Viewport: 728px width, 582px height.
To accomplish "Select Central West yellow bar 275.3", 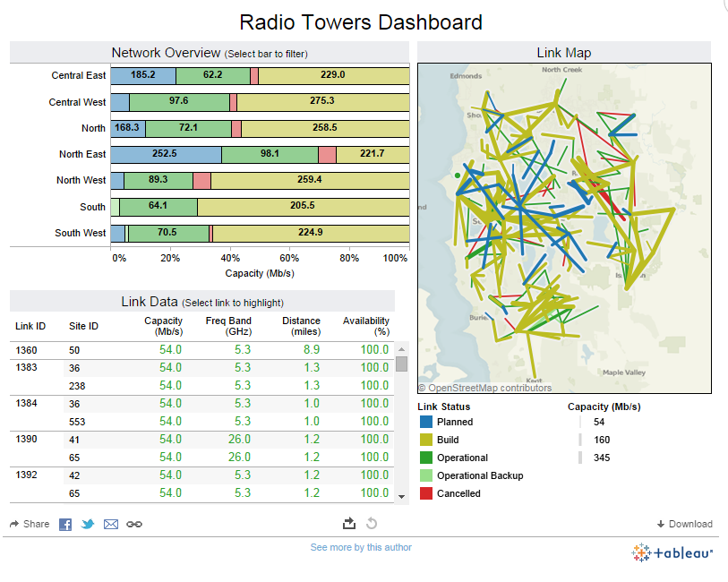I will pyautogui.click(x=323, y=102).
